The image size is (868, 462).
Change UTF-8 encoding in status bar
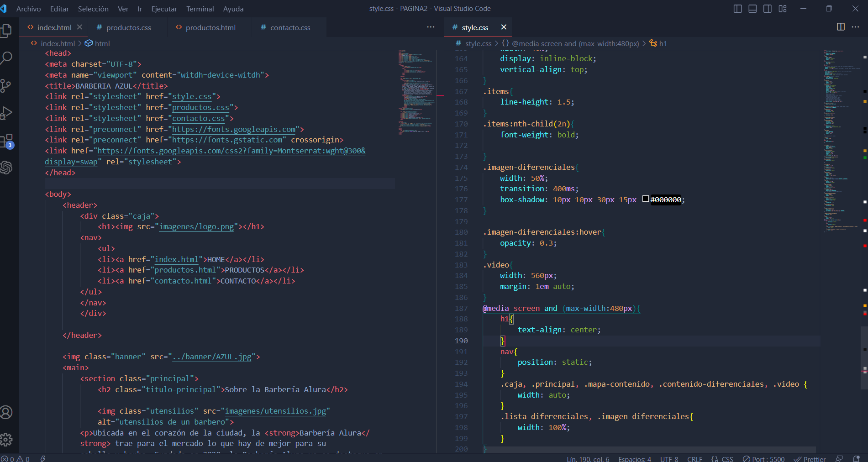669,459
